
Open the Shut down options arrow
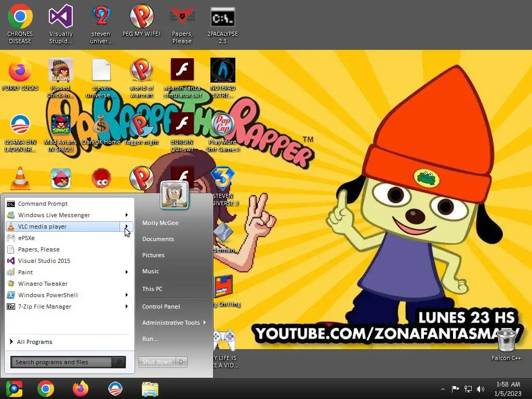(181, 362)
